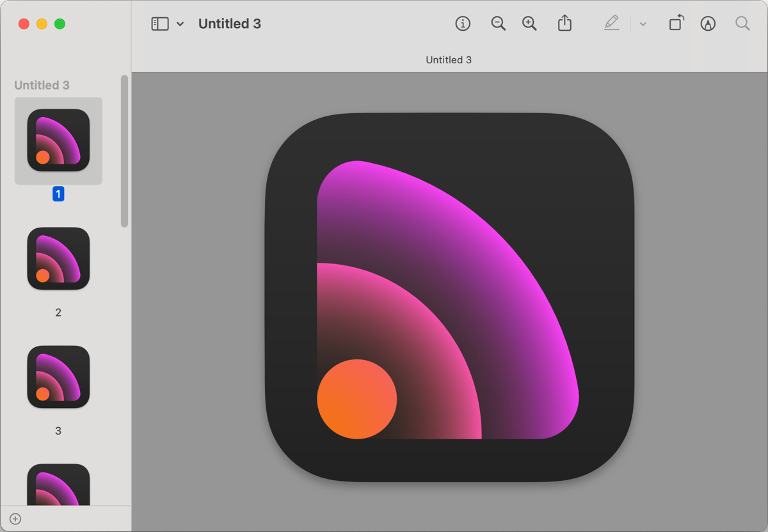The image size is (768, 532).
Task: Click the Untitled 3 window title
Action: [x=230, y=24]
